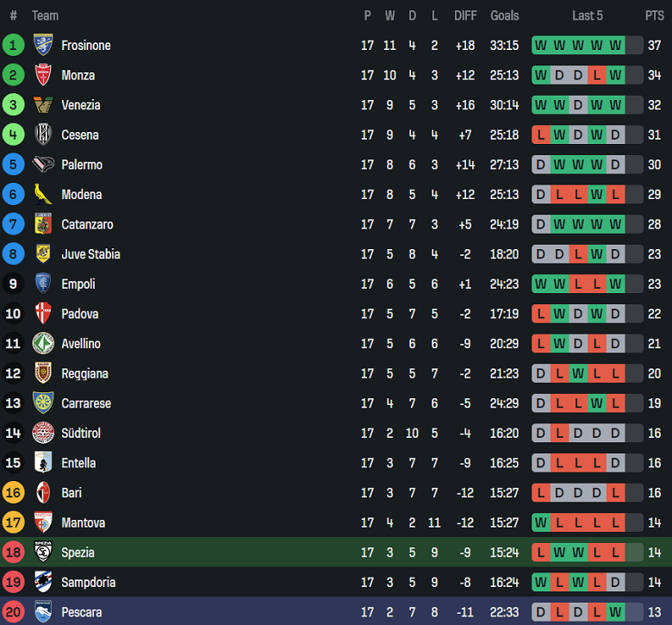
Task: Select the Venezia club badge
Action: tap(43, 105)
